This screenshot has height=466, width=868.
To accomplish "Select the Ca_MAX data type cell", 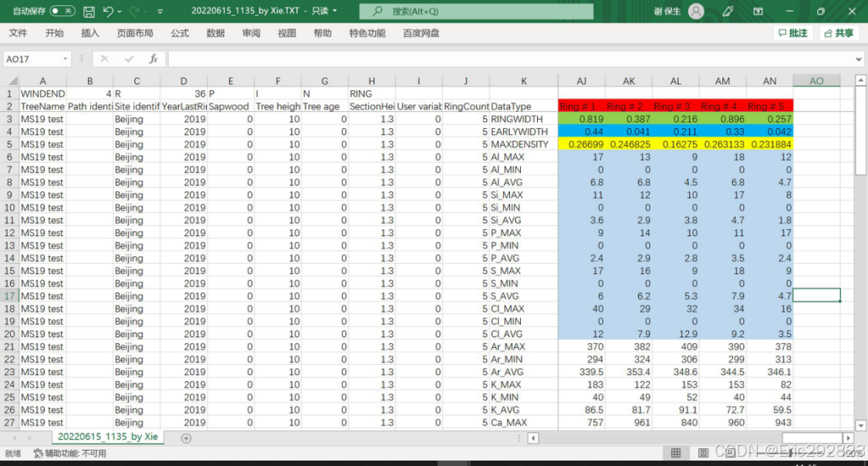I will tap(524, 423).
